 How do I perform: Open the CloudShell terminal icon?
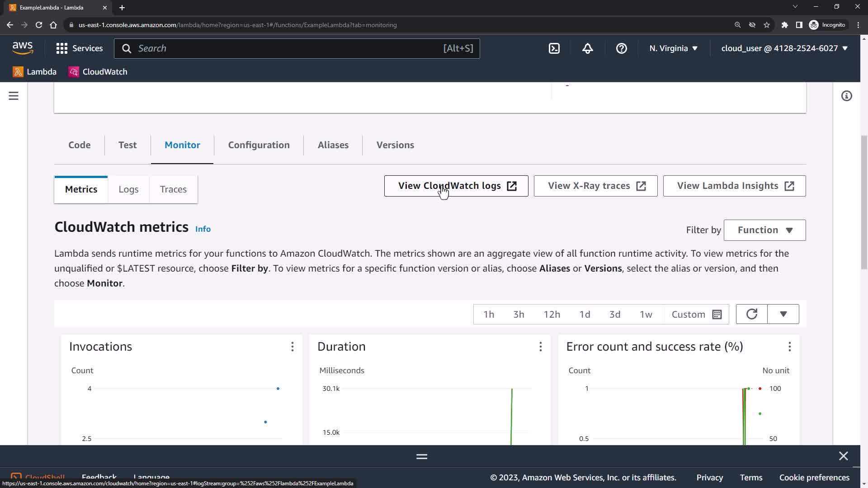point(554,48)
